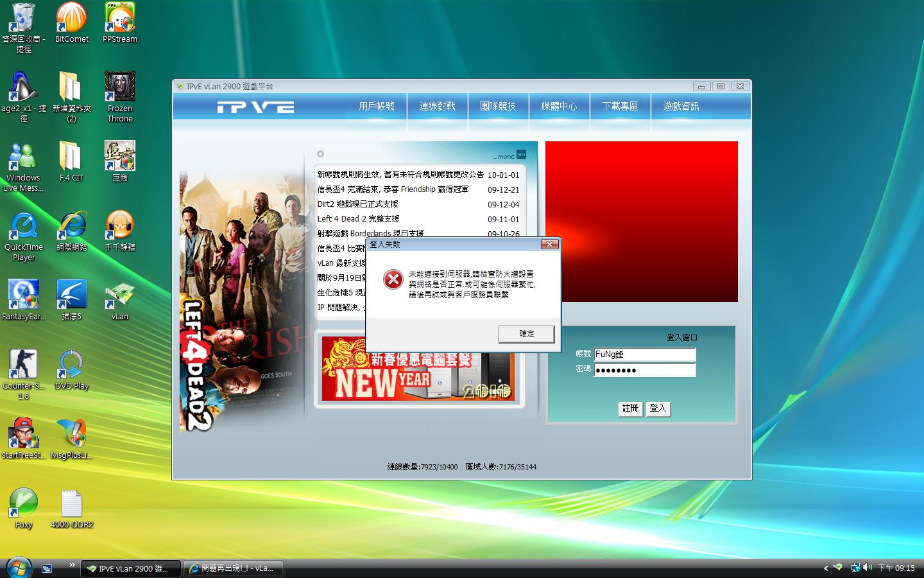Click the news date 09-12-21
The height and width of the screenshot is (578, 924).
(x=504, y=190)
